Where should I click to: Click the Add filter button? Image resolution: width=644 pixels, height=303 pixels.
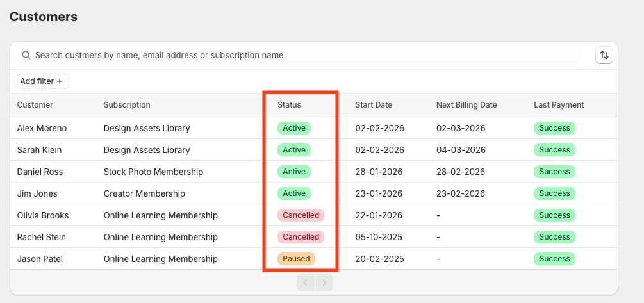(42, 81)
